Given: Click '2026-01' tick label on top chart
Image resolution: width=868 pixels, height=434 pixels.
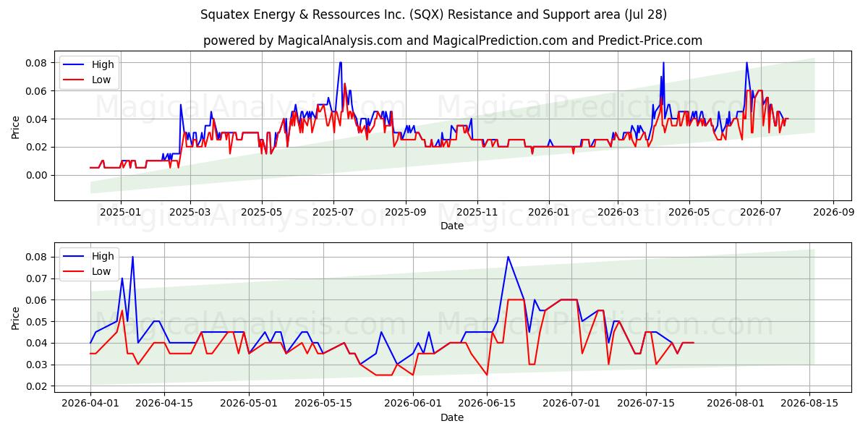Looking at the screenshot, I should (548, 213).
